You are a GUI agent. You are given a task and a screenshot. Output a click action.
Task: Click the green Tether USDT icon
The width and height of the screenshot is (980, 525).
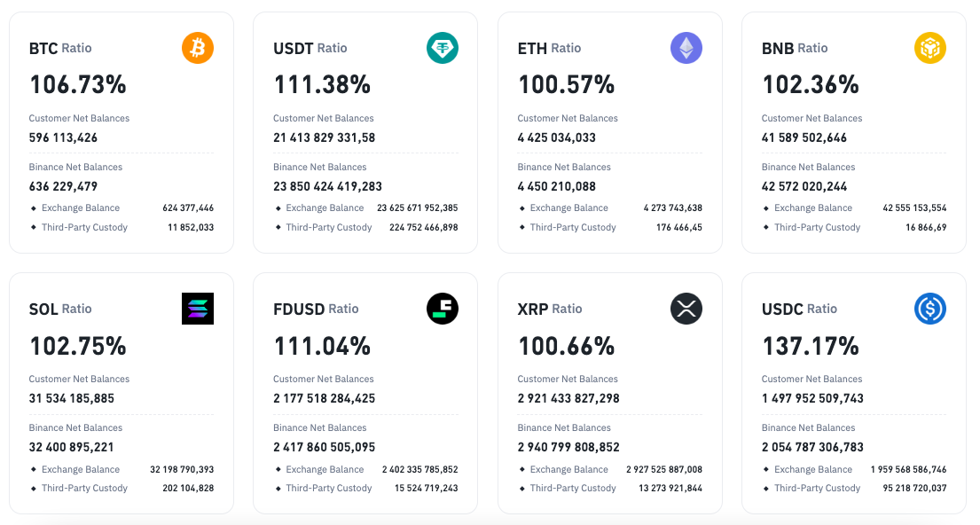pyautogui.click(x=443, y=48)
